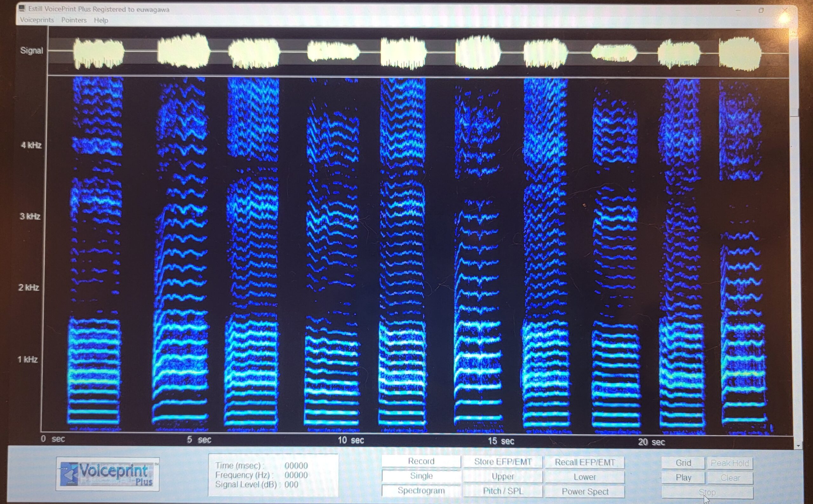This screenshot has width=813, height=504.
Task: Click the Voiceprint Plus logo
Action: (x=107, y=474)
